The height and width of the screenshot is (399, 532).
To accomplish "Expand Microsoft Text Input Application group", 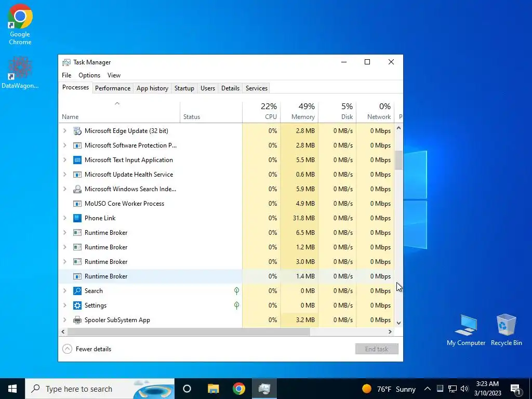I will point(65,160).
